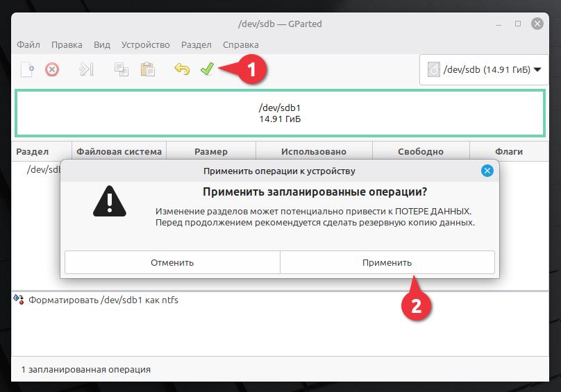This screenshot has height=392, width=561.
Task: Click the red Delete partition icon
Action: click(x=52, y=69)
